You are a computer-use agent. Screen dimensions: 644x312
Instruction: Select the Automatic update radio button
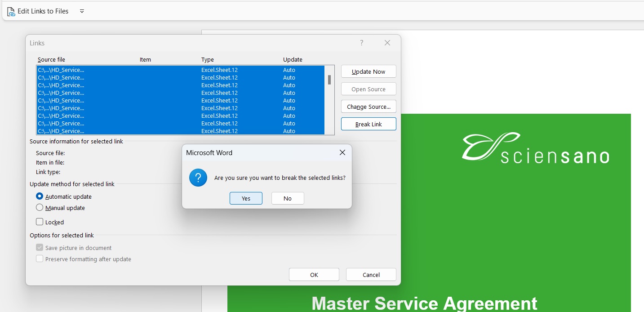click(x=40, y=196)
